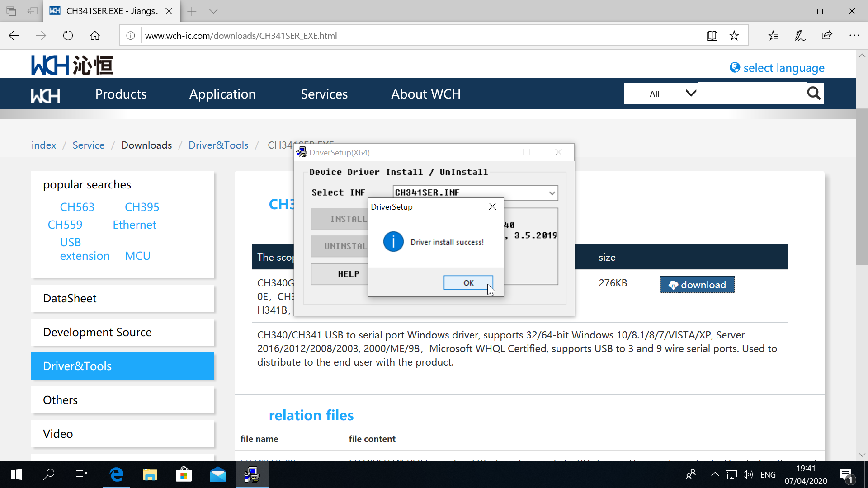Select Others in the sidebar
Image resolution: width=868 pixels, height=488 pixels.
click(123, 400)
